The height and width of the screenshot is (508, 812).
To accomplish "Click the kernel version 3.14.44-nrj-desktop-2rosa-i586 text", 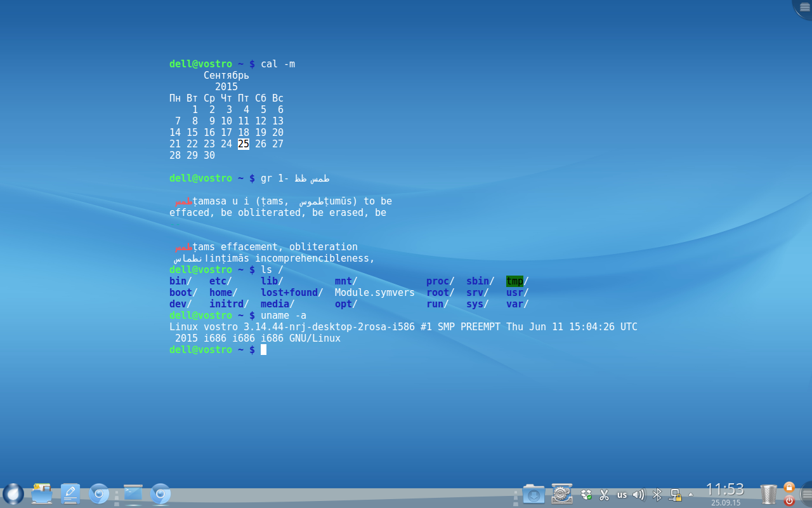I will pos(329,327).
